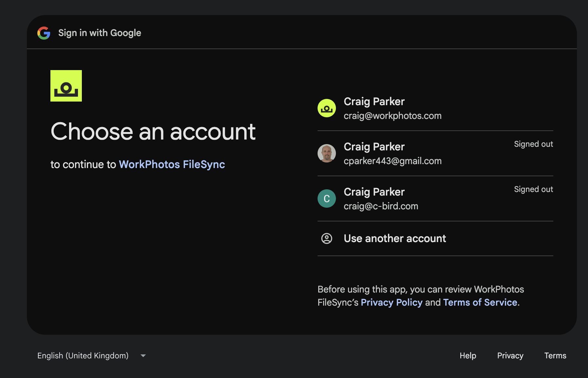The height and width of the screenshot is (378, 588).
Task: Click the cparker443@gmail.com profile photo
Action: (327, 153)
